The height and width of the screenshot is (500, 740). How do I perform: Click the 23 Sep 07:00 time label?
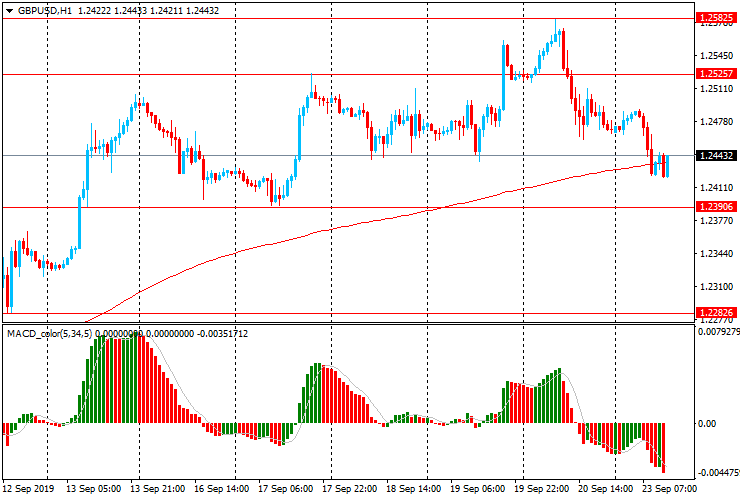point(669,489)
